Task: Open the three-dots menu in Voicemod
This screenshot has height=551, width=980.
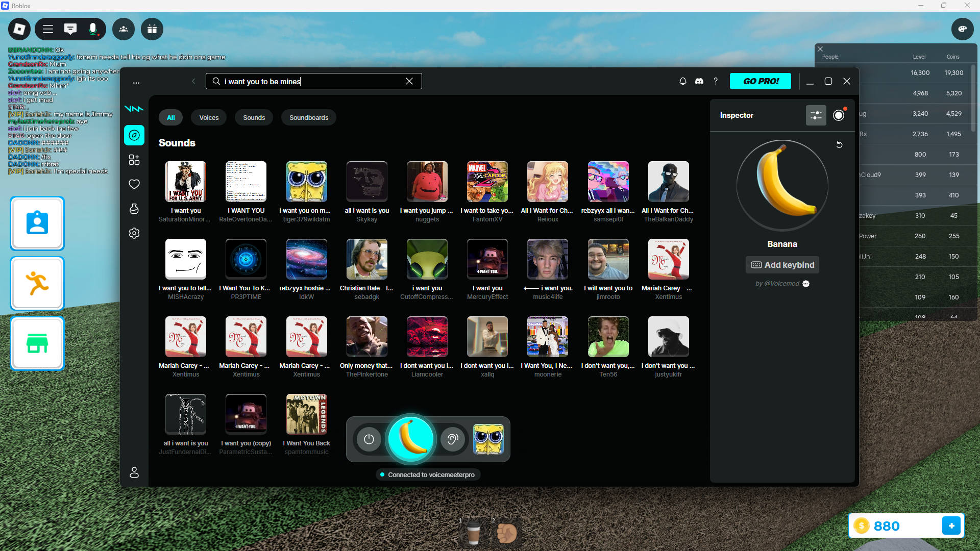Action: click(x=136, y=82)
